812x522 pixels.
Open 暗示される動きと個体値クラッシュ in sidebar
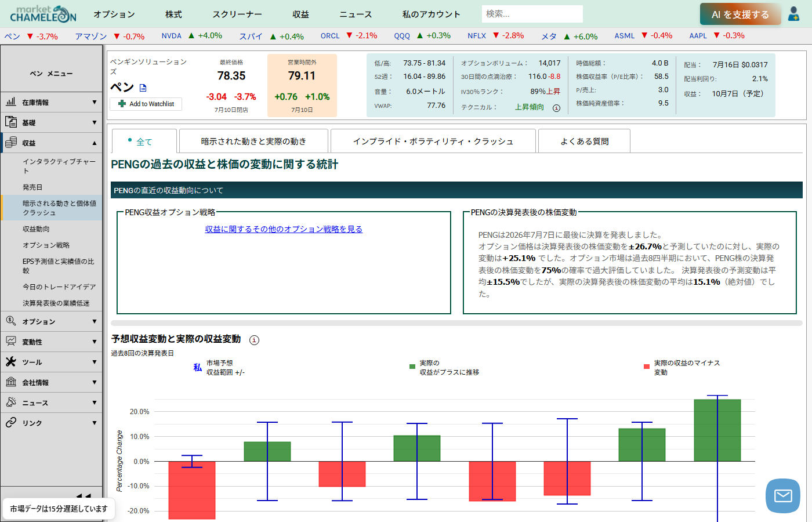(59, 208)
